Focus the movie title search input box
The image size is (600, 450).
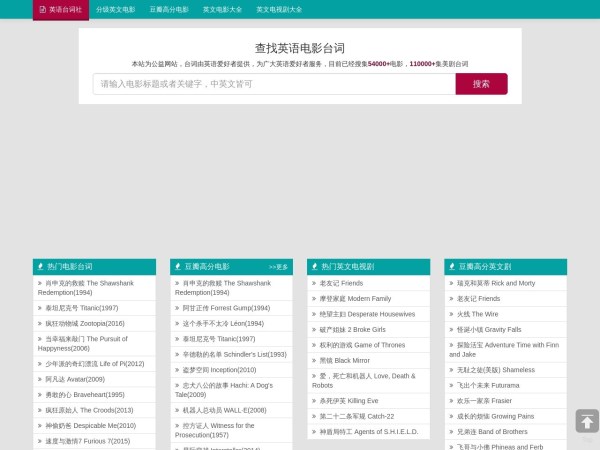273,84
